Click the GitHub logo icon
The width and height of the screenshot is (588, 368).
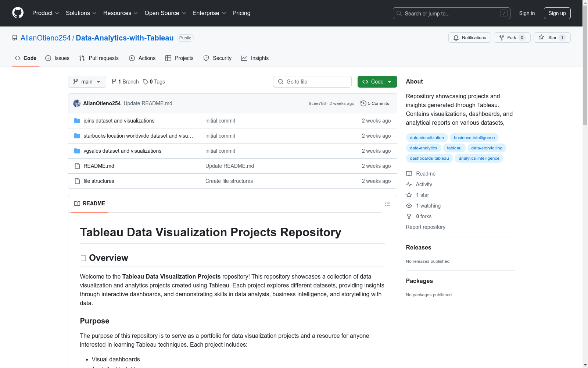[18, 13]
